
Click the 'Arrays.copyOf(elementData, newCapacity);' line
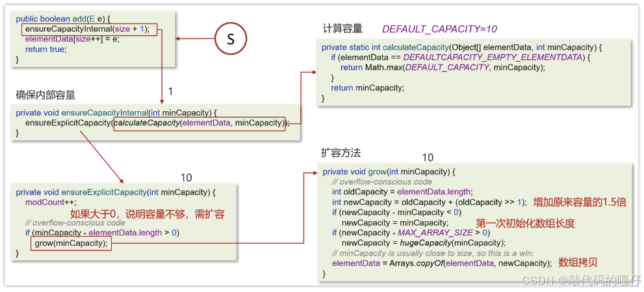click(441, 263)
